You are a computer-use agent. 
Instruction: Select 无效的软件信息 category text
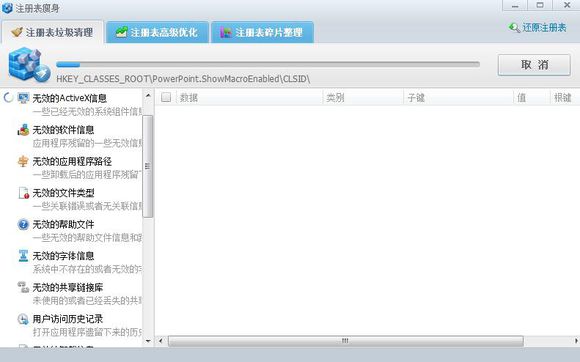63,130
